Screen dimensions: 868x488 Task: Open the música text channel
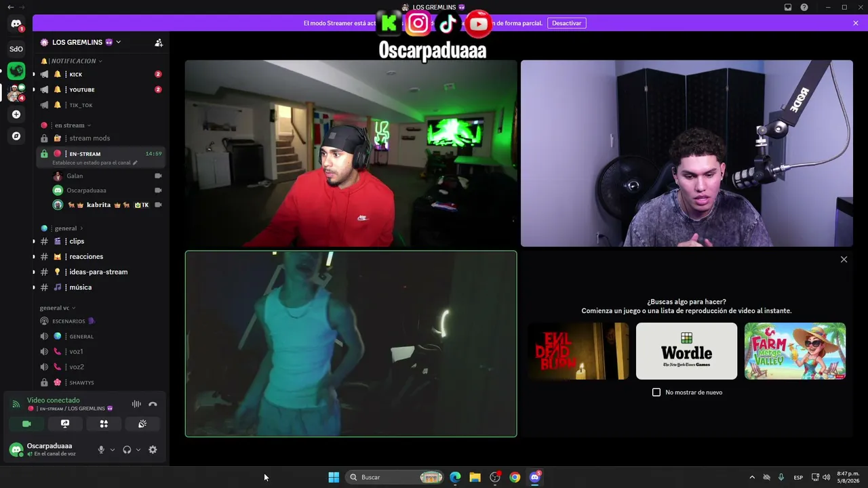coord(101,287)
